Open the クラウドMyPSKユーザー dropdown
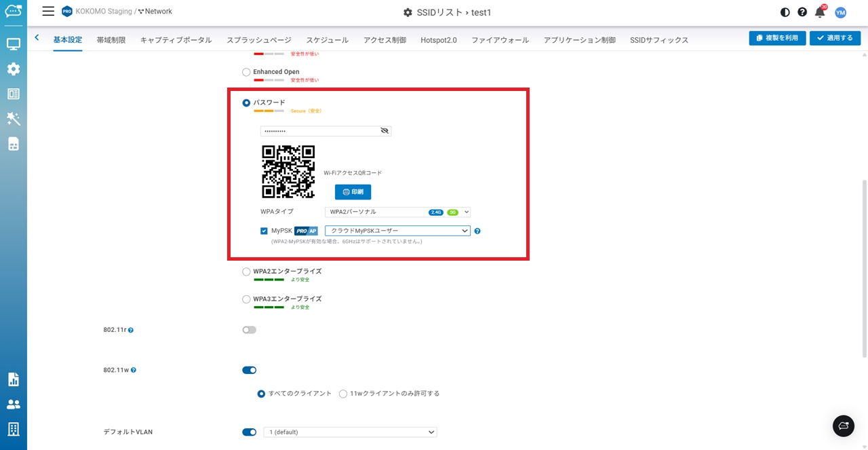 coord(397,231)
